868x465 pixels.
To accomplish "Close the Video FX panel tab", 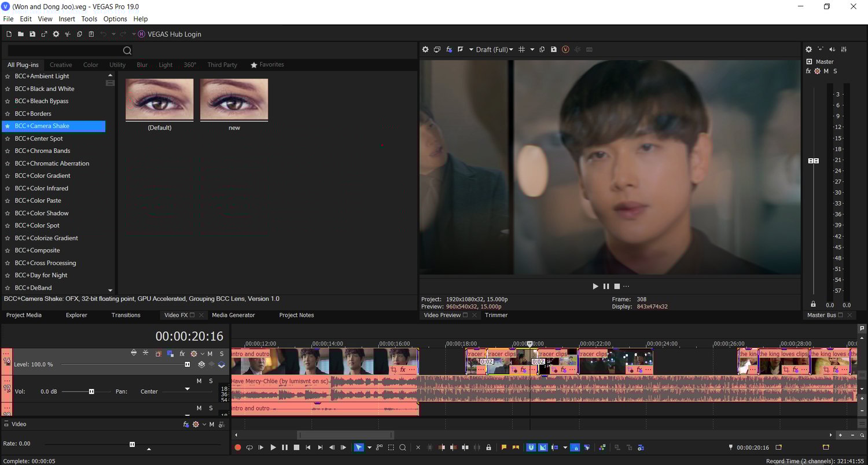I will [x=201, y=315].
